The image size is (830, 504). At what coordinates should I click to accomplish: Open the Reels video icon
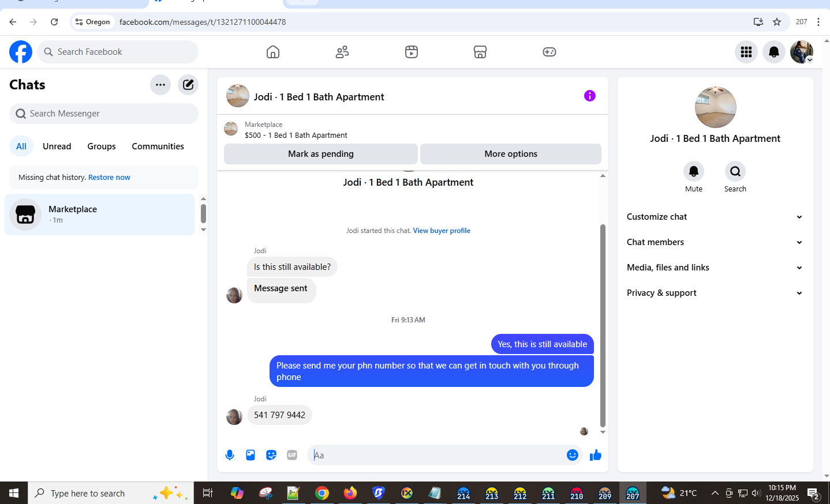pos(412,52)
